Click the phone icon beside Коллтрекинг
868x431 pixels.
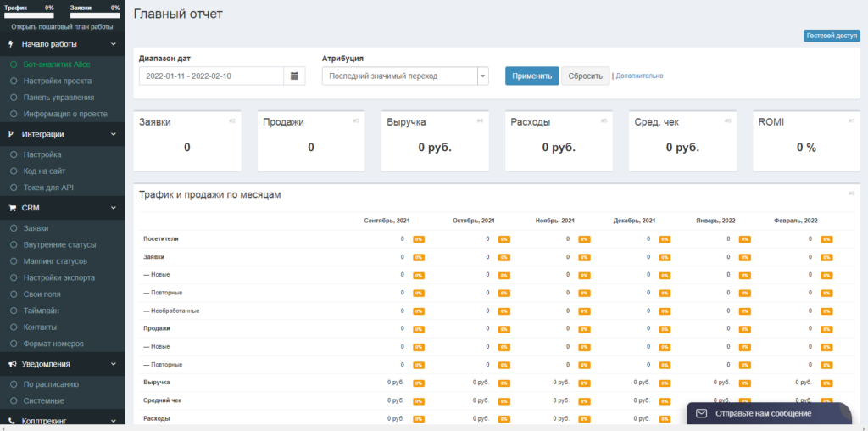coord(12,421)
